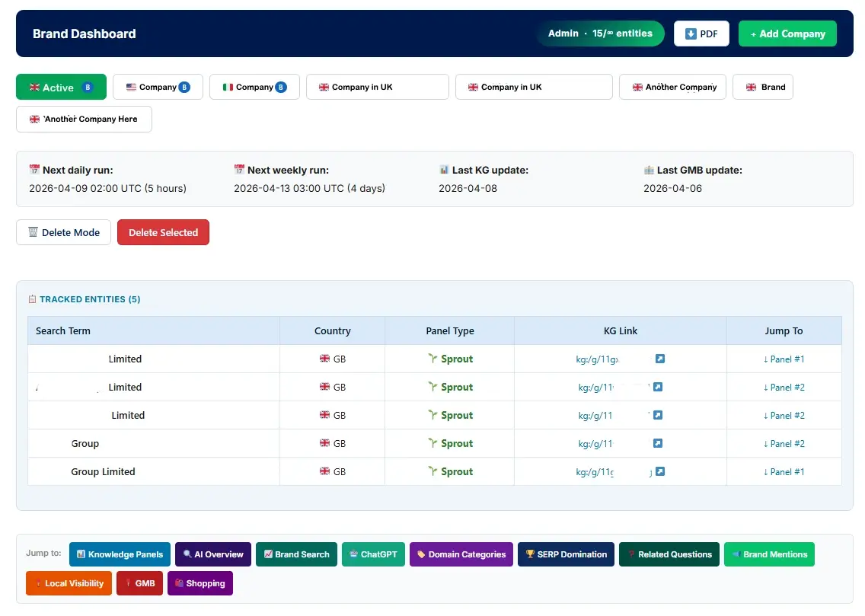865x616 pixels.
Task: Jump to SERP Domination section
Action: click(566, 554)
